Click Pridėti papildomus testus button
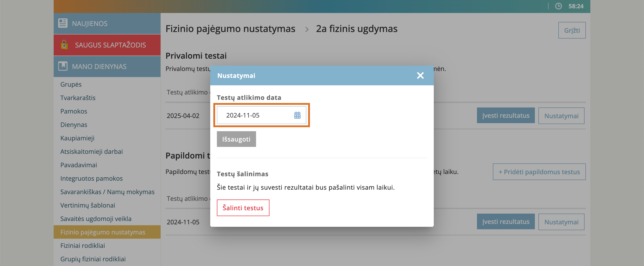Viewport: 644px width, 266px height. (539, 172)
